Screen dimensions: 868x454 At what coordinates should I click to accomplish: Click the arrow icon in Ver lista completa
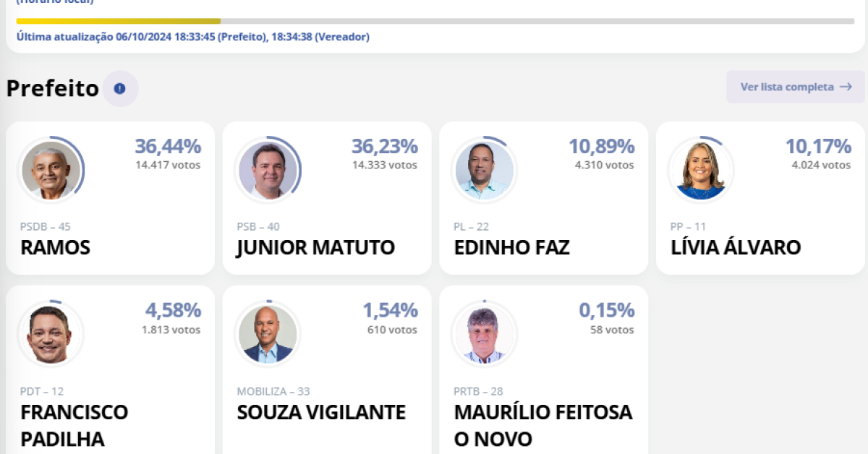tap(846, 87)
